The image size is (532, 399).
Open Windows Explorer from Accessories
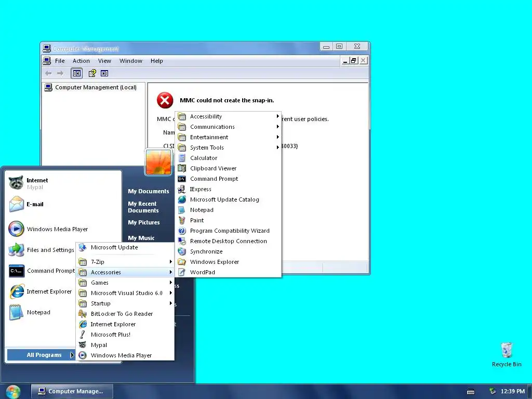coord(228,262)
